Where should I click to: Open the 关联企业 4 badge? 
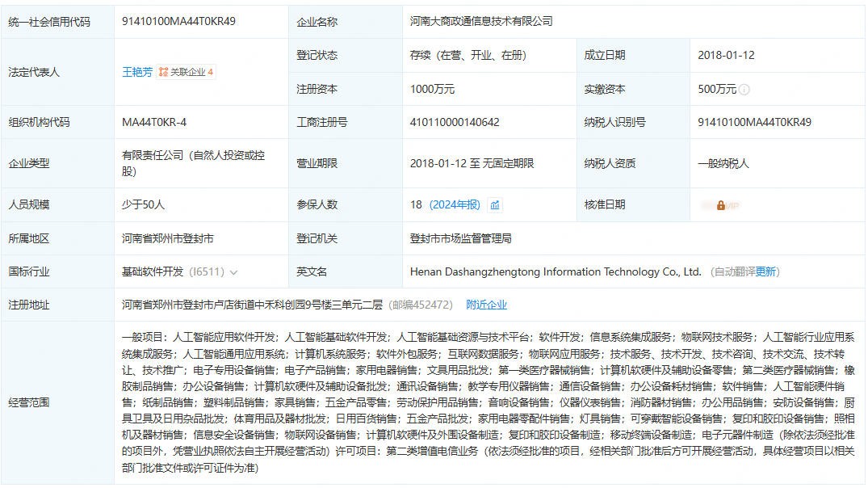click(x=186, y=72)
